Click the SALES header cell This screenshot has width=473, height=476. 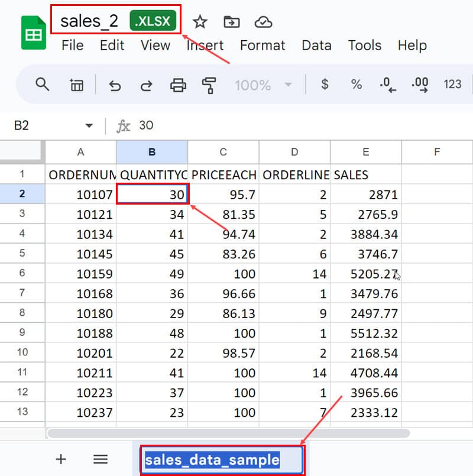point(366,174)
